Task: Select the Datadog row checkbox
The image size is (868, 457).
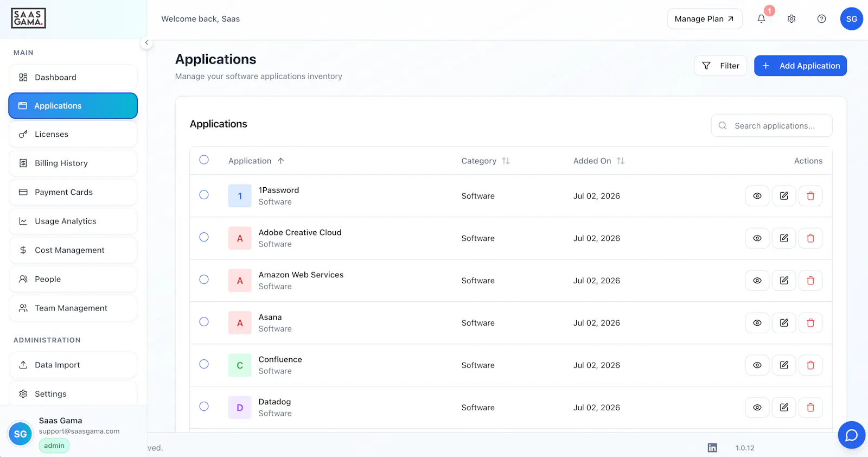Action: point(204,407)
